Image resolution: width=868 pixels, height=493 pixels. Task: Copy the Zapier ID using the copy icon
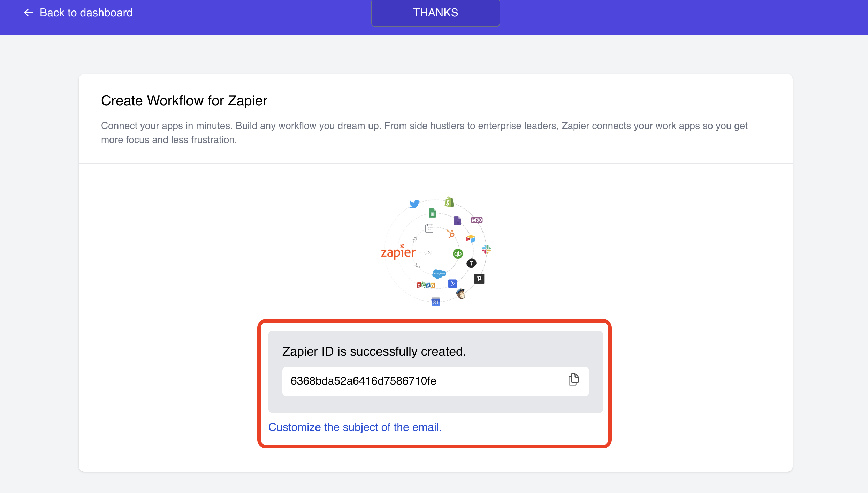[573, 380]
